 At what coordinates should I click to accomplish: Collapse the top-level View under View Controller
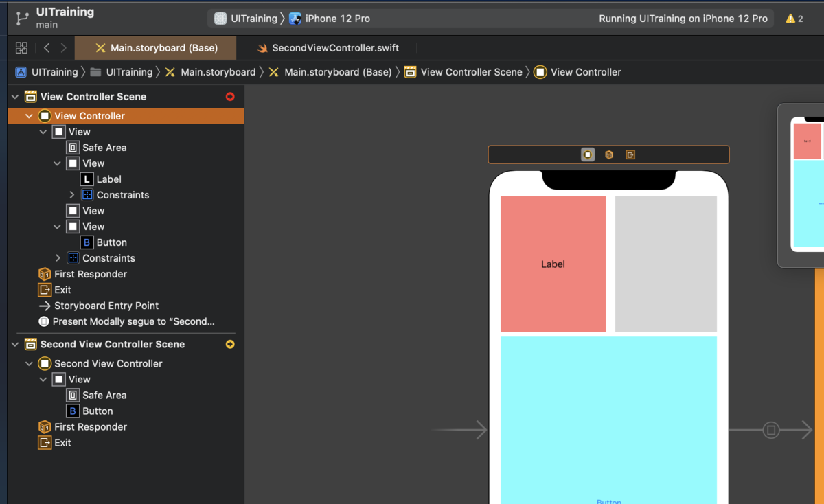43,132
